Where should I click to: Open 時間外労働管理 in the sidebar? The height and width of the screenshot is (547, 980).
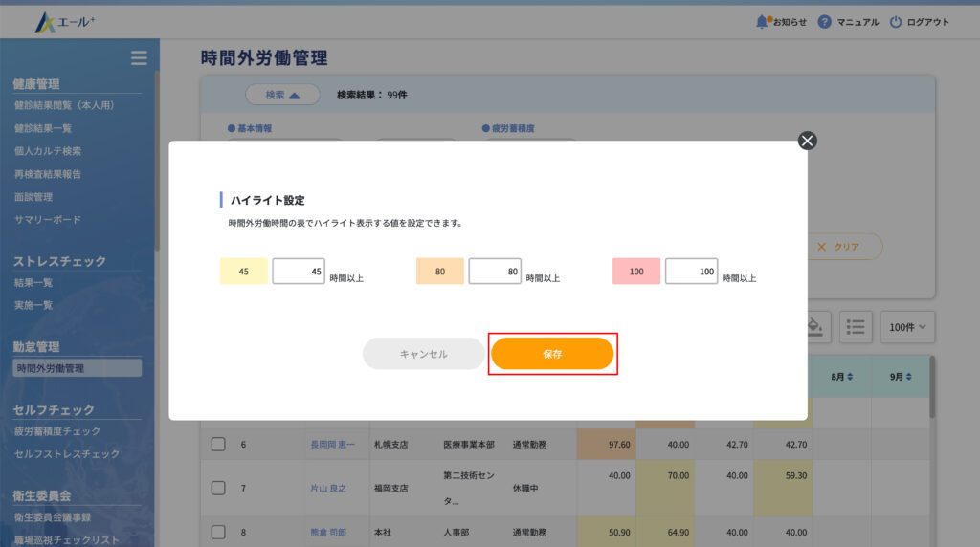pos(77,368)
